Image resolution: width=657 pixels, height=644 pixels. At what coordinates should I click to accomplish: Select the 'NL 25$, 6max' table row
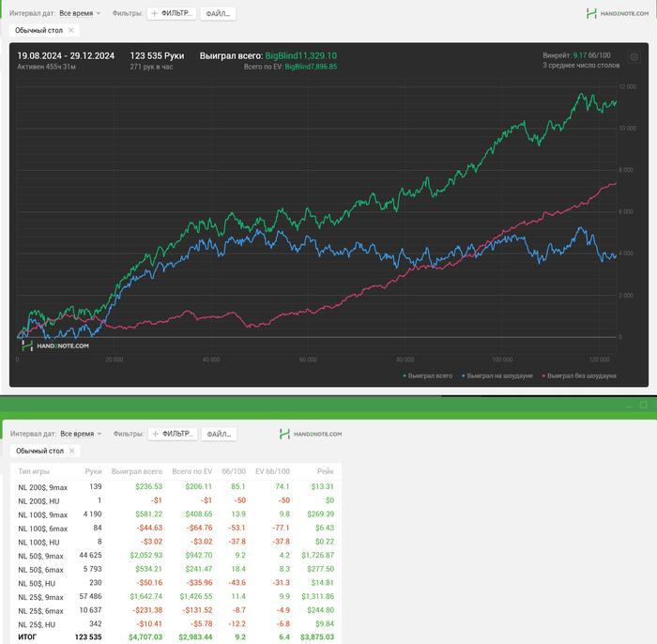click(176, 610)
